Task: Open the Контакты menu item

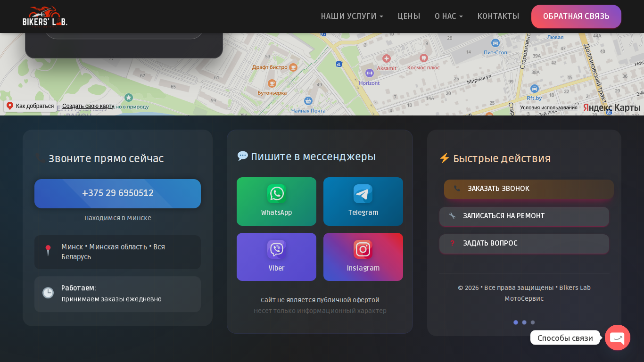Action: click(x=498, y=16)
